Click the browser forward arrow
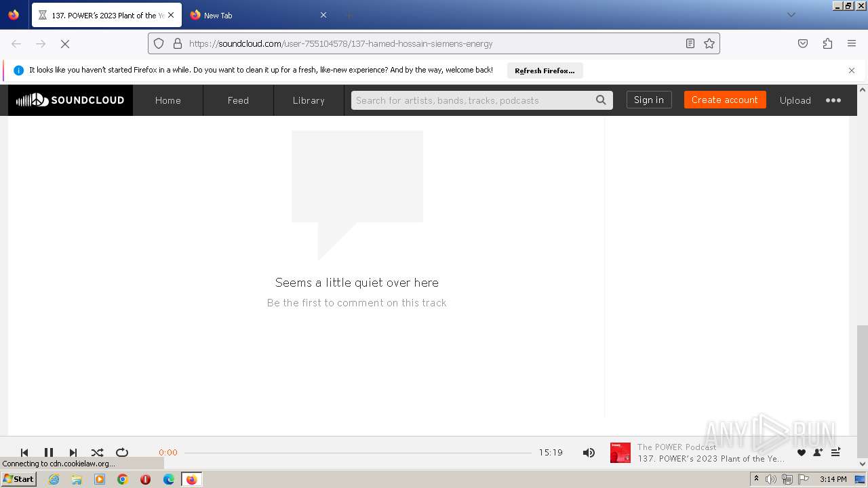Image resolution: width=868 pixels, height=488 pixels. [41, 43]
